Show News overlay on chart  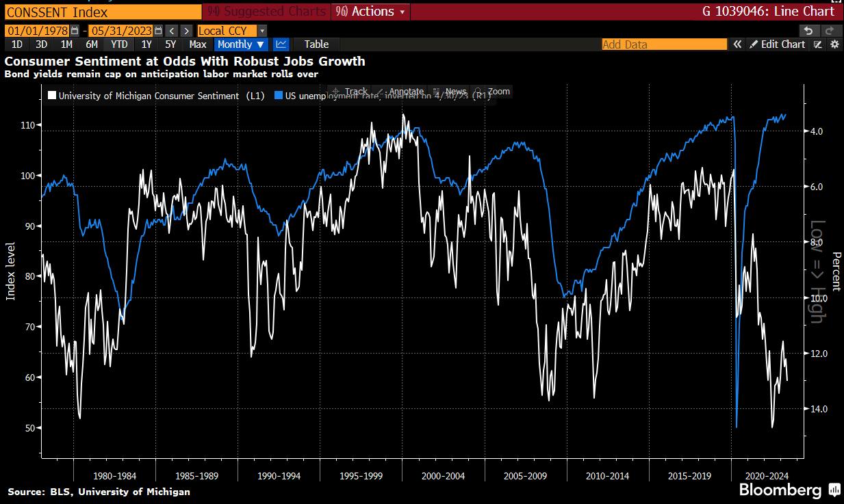click(450, 92)
